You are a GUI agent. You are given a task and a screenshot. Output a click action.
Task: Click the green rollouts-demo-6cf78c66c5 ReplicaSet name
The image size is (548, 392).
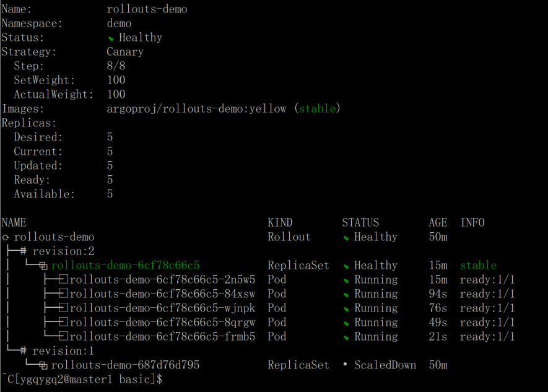tap(125, 265)
